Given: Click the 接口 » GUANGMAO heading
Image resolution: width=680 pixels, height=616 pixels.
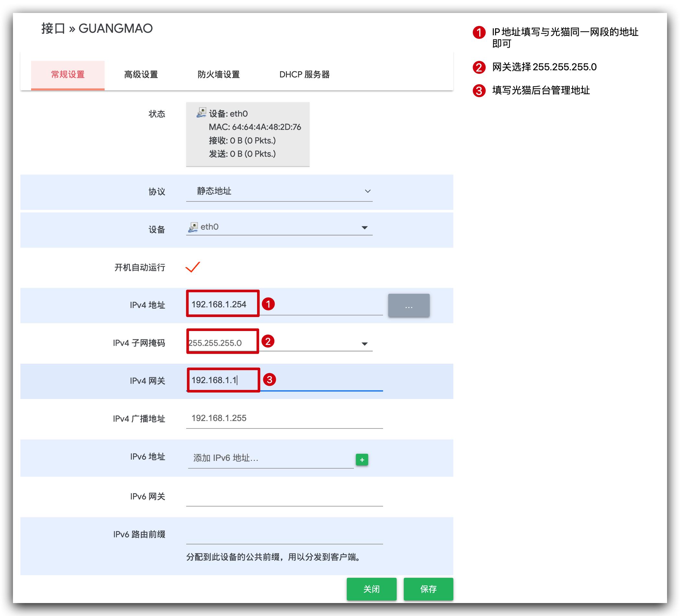Looking at the screenshot, I should tap(97, 29).
